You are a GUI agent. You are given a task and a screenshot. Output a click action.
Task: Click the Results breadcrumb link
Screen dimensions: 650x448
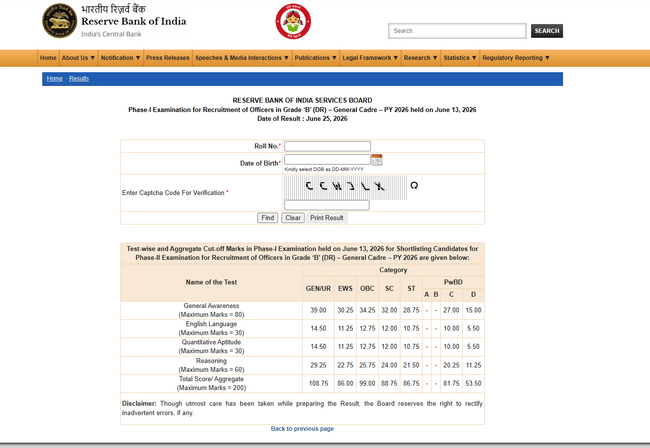[x=79, y=79]
